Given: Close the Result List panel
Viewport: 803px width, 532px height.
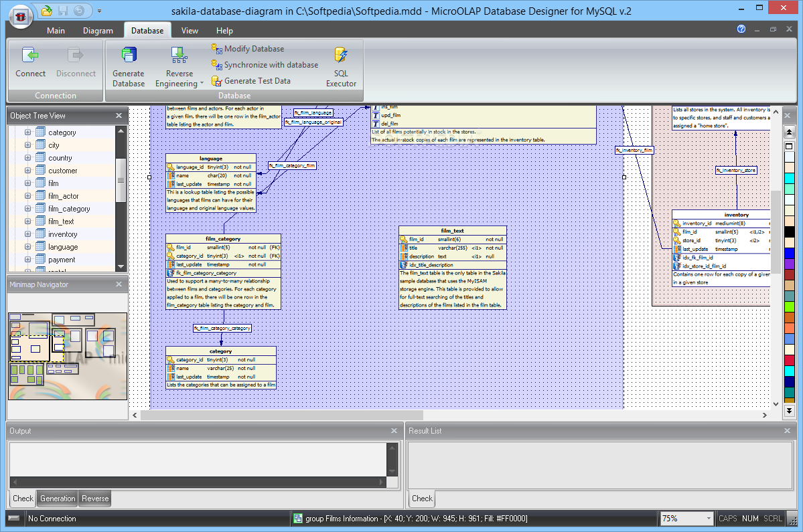Looking at the screenshot, I should (x=787, y=431).
